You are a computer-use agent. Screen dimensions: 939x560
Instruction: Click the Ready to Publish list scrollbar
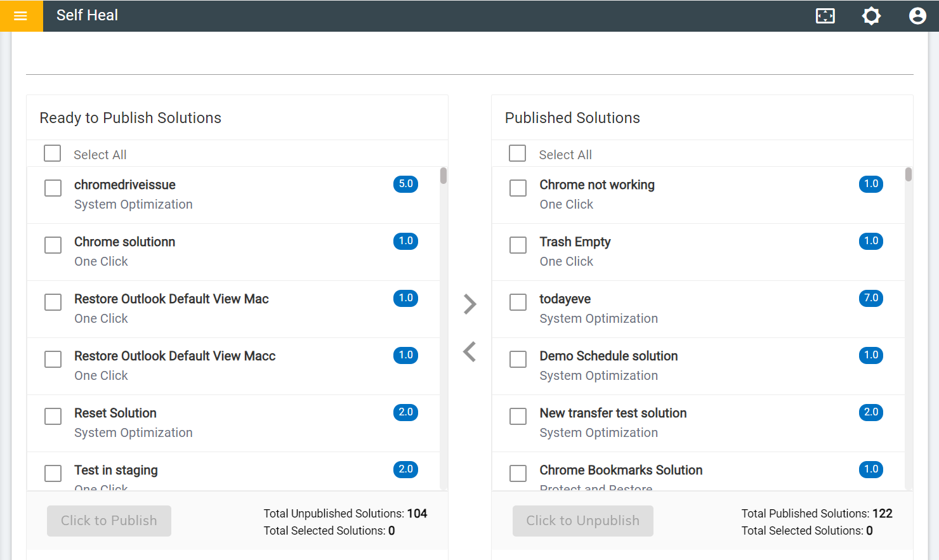(443, 176)
